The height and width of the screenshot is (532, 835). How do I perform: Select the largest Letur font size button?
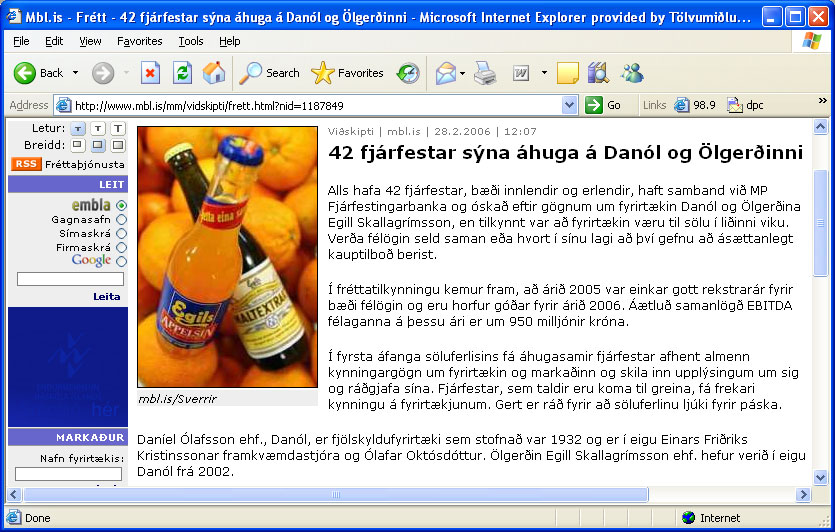coord(118,128)
